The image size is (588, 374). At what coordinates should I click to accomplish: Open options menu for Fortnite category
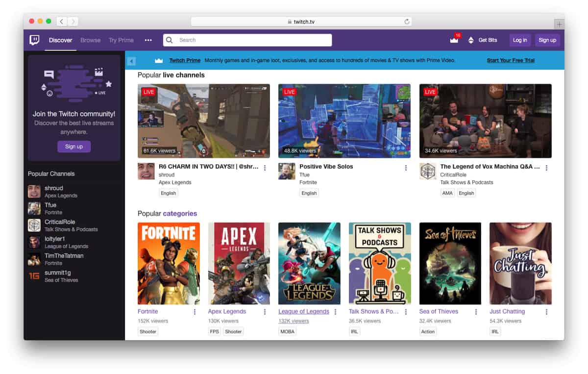195,312
